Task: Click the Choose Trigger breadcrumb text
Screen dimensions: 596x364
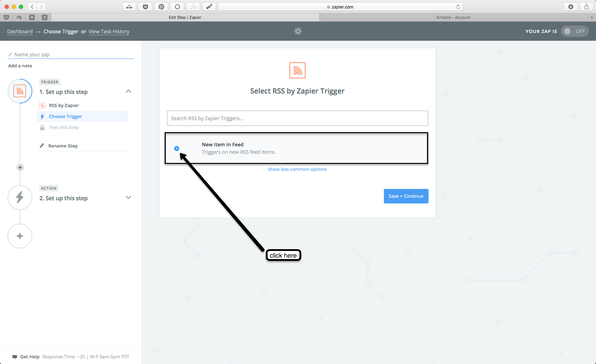Action: [61, 32]
